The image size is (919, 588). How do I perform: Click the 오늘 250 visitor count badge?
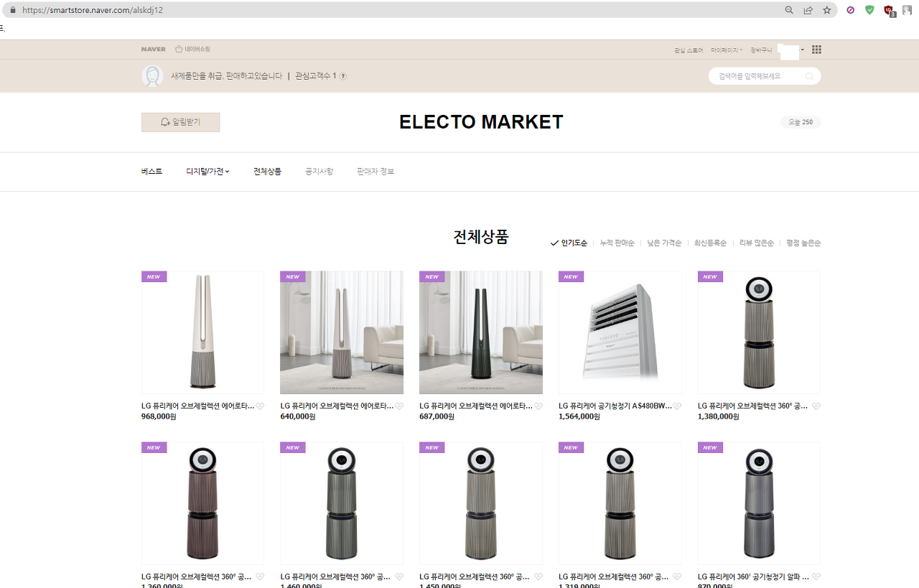click(x=801, y=122)
